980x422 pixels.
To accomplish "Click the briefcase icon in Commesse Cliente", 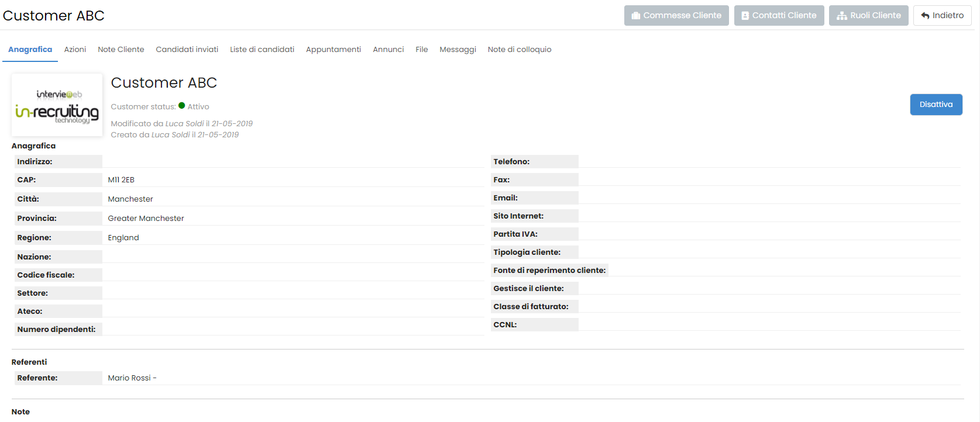I will click(636, 16).
